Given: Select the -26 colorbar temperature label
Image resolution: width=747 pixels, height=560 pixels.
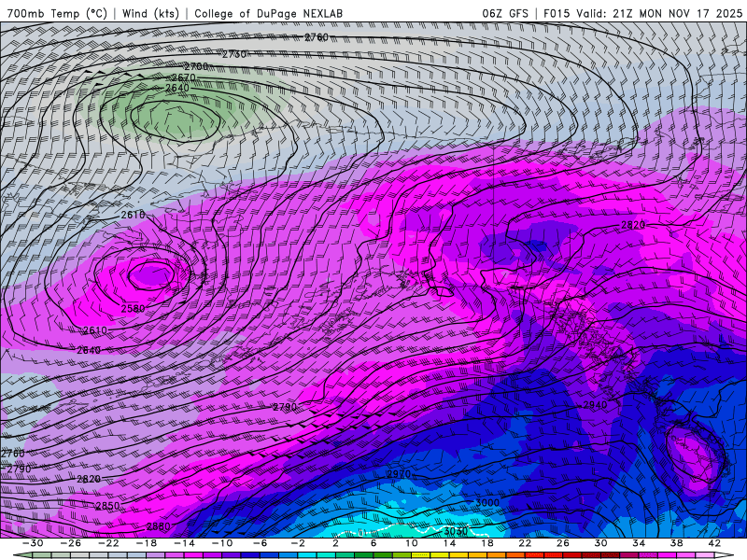Looking at the screenshot, I should coord(70,543).
